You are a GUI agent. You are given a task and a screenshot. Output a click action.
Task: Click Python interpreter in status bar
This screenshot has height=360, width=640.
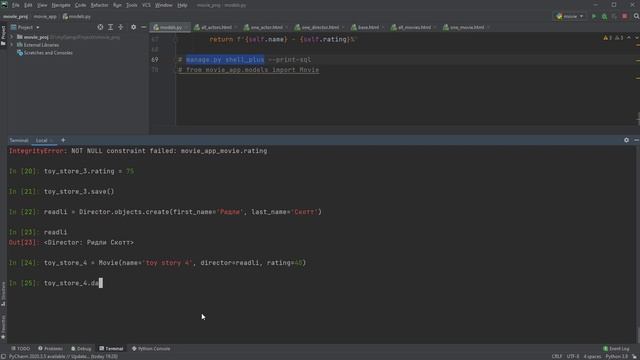point(617,357)
